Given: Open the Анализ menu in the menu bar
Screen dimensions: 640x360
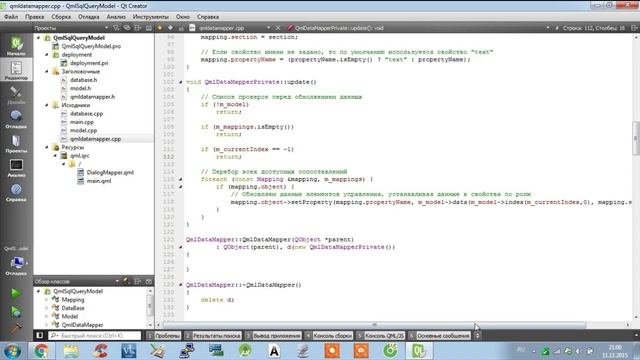Looking at the screenshot, I should (116, 17).
